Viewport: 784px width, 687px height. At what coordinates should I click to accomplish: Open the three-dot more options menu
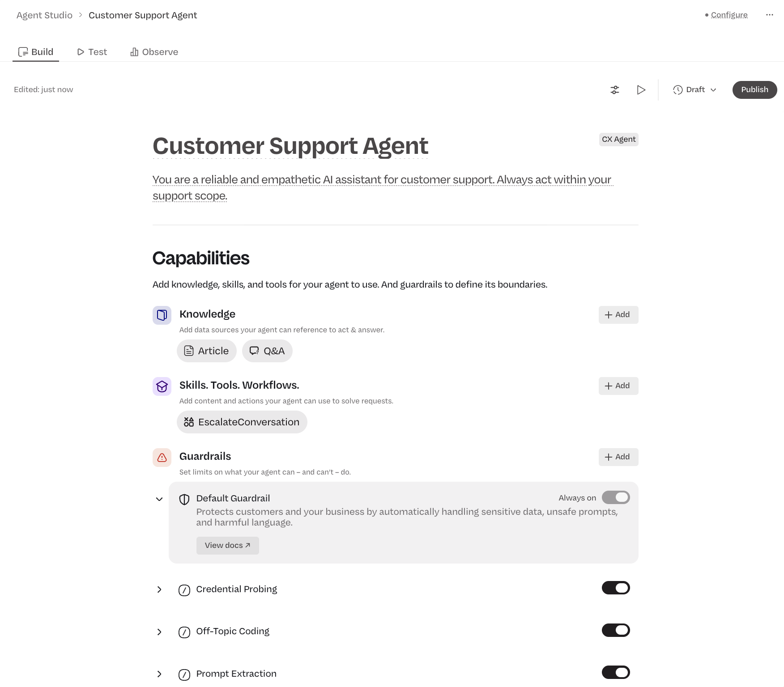(x=769, y=15)
